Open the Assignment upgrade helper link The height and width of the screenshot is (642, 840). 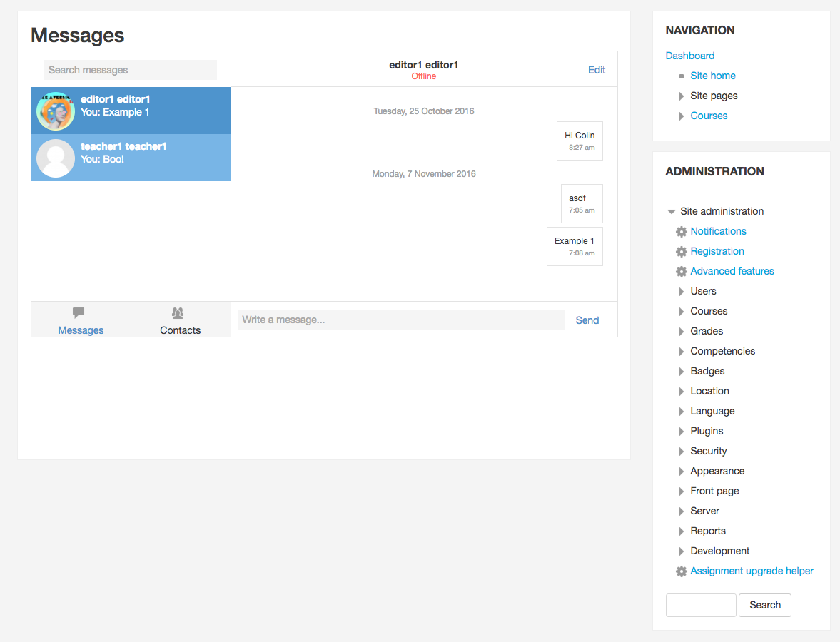point(752,571)
